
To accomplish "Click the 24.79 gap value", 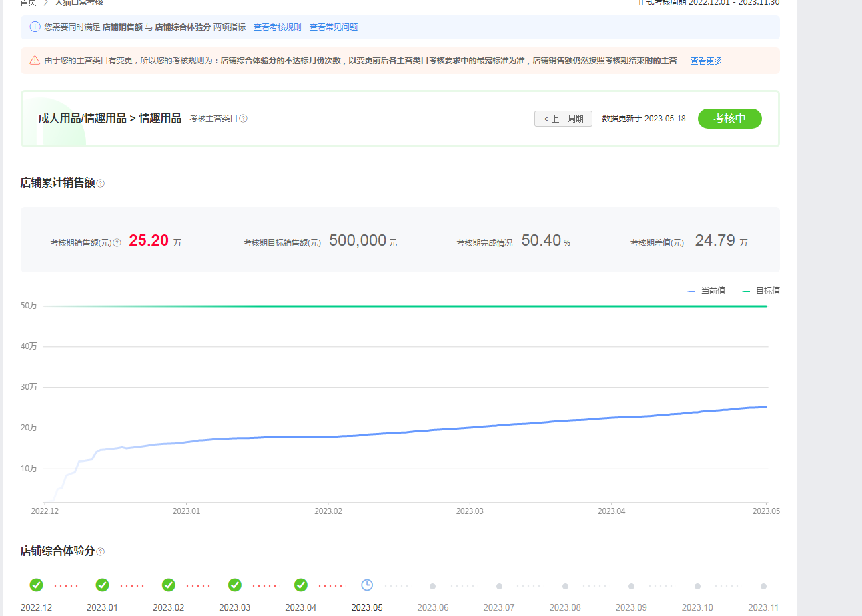I will click(x=715, y=241).
